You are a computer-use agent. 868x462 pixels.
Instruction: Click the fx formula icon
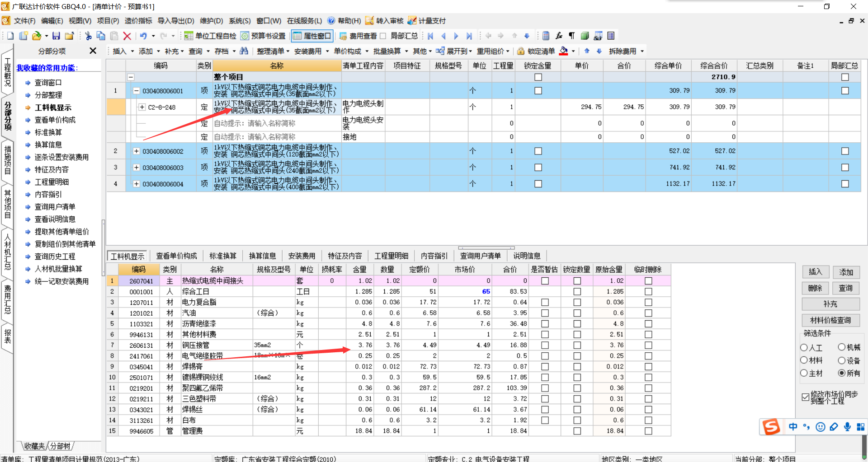tap(559, 36)
